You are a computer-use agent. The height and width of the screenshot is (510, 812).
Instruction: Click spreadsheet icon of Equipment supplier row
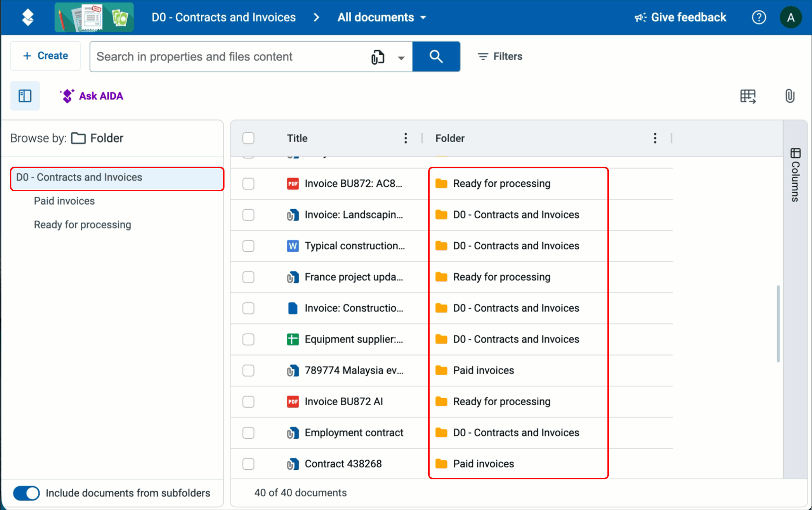(293, 340)
